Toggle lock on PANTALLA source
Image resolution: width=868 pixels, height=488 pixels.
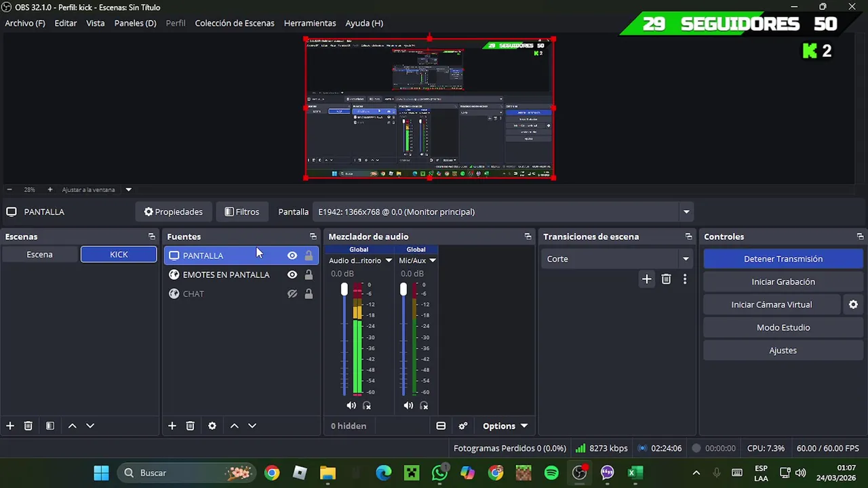pyautogui.click(x=309, y=256)
